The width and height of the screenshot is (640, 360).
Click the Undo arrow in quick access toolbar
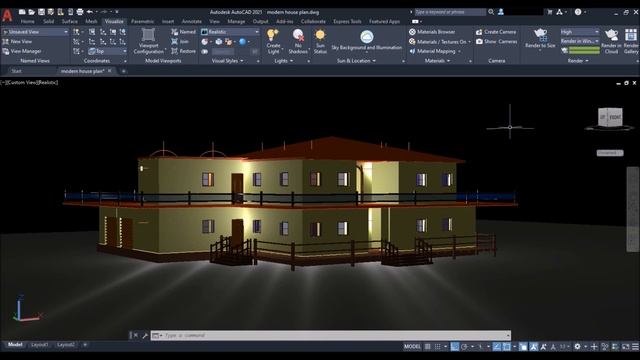coord(90,12)
